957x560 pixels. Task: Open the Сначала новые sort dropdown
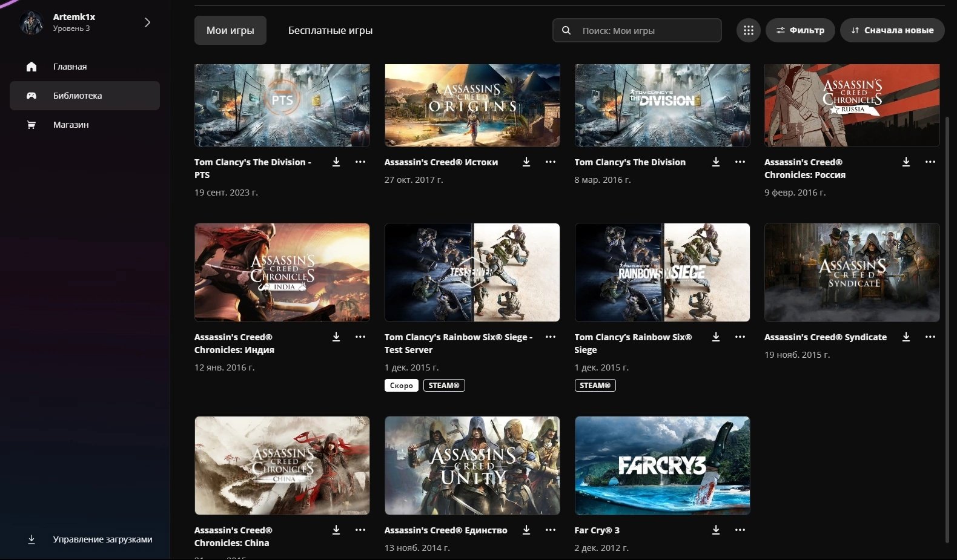892,30
